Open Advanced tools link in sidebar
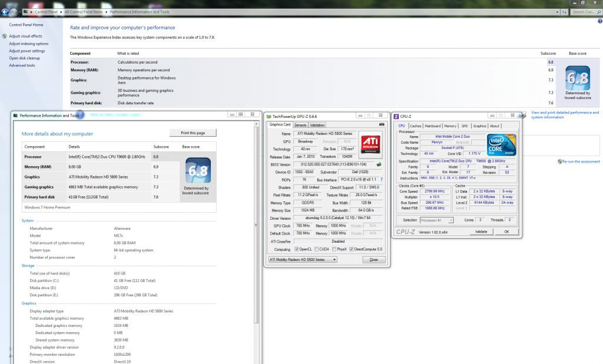This screenshot has width=603, height=364. coord(22,65)
